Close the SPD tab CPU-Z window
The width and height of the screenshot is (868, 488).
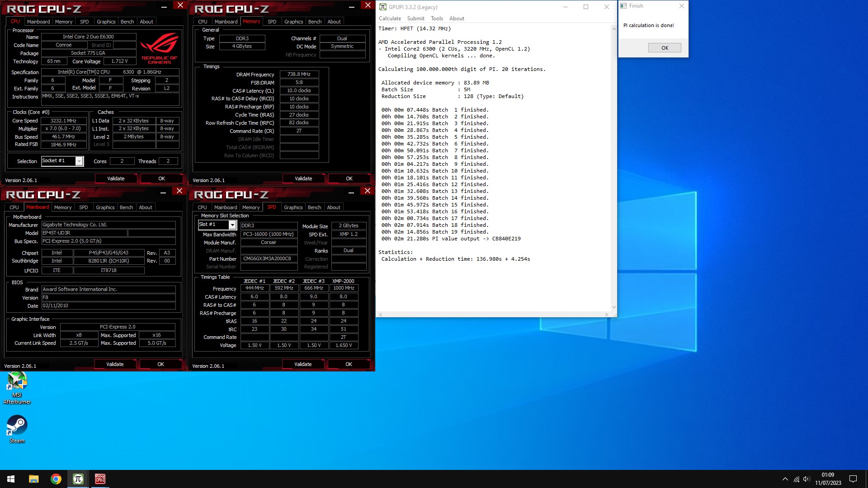pyautogui.click(x=368, y=191)
